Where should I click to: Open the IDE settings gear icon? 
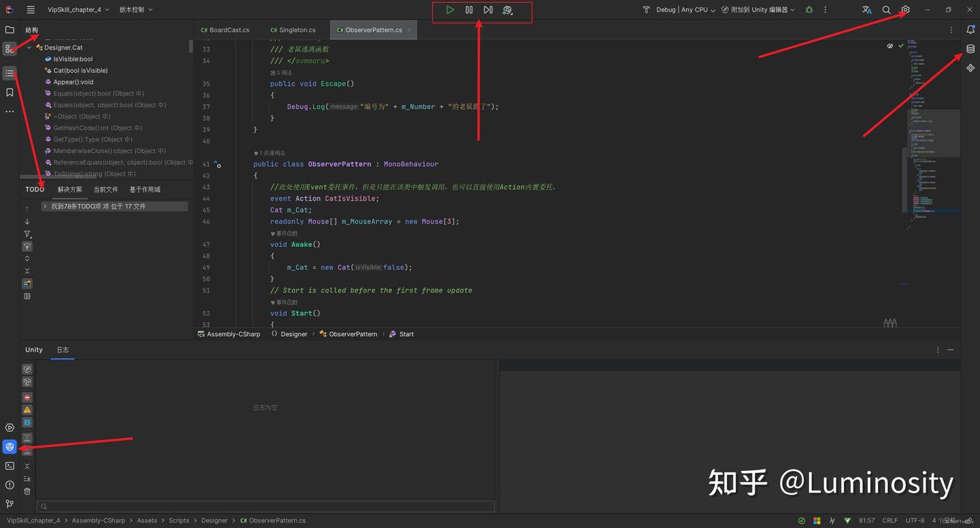904,10
